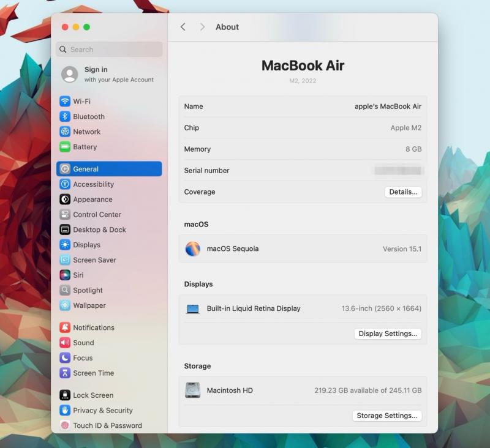The width and height of the screenshot is (490, 448).
Task: Click the 'M2, 2022' model subtitle
Action: 303,81
